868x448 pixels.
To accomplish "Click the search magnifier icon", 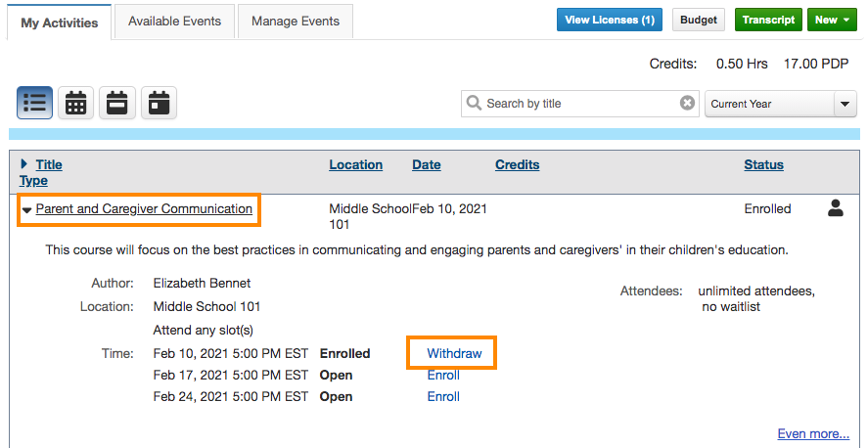I will pos(475,103).
